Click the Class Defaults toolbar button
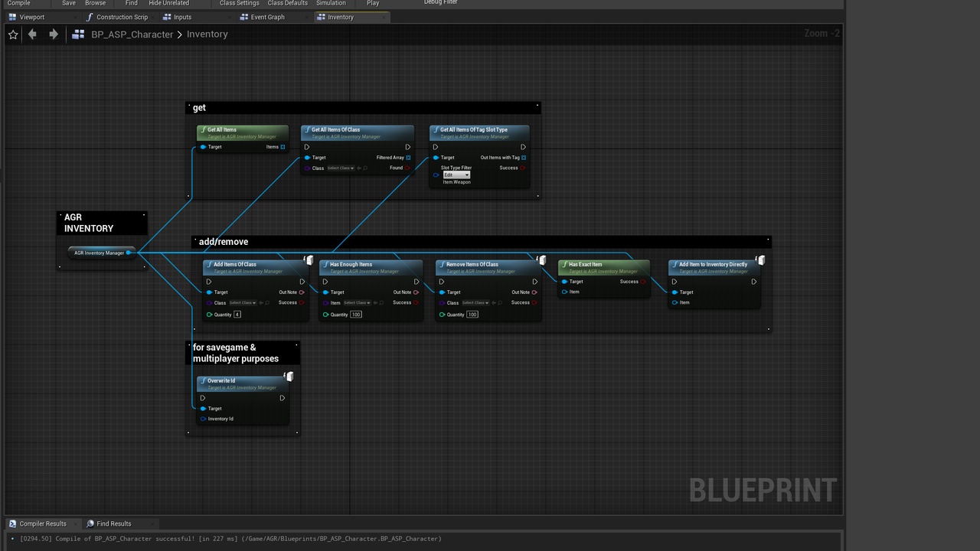The height and width of the screenshot is (551, 980). [x=287, y=3]
